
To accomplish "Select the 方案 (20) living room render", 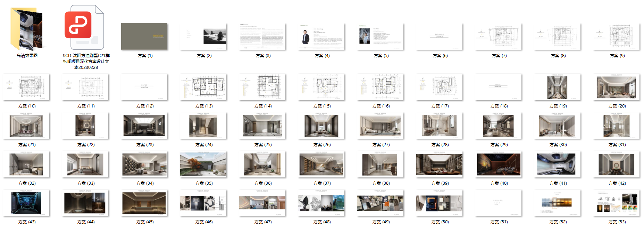I will point(616,87).
